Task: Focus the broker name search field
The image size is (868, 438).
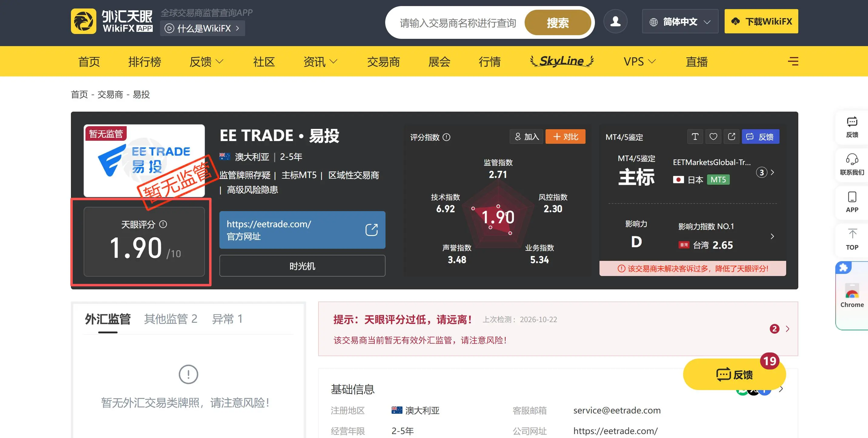Action: click(458, 22)
